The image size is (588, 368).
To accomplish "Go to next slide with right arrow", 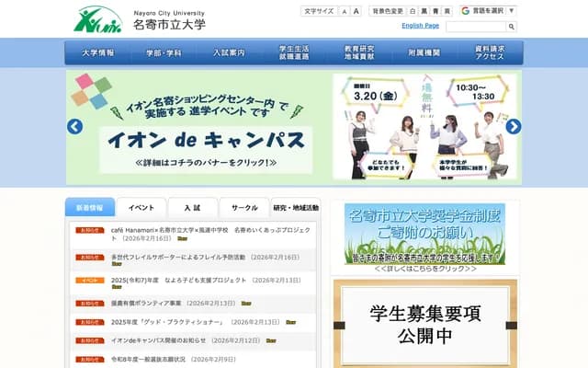I will (514, 127).
